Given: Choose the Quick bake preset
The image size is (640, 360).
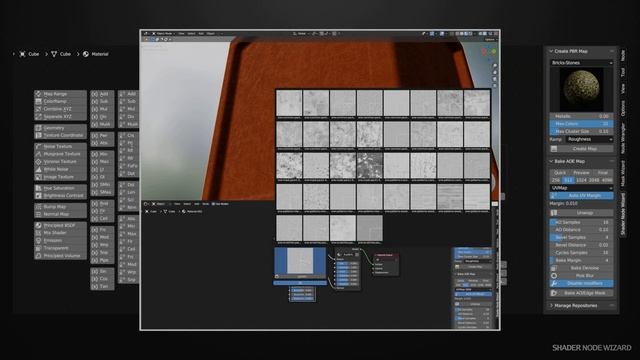Looking at the screenshot, I should coord(560,173).
